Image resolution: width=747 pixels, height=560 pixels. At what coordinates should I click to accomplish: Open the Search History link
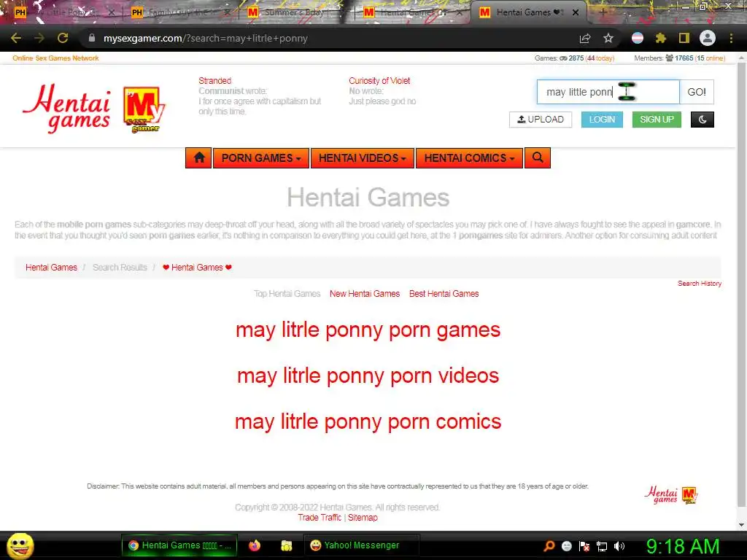[x=700, y=284]
